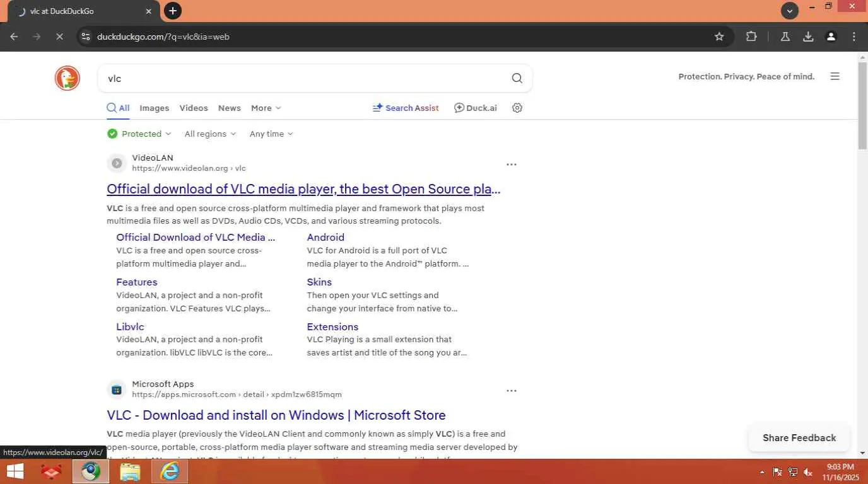Screen dimensions: 868x484
Task: Click the DuckDuckGo logo icon
Action: pos(67,78)
